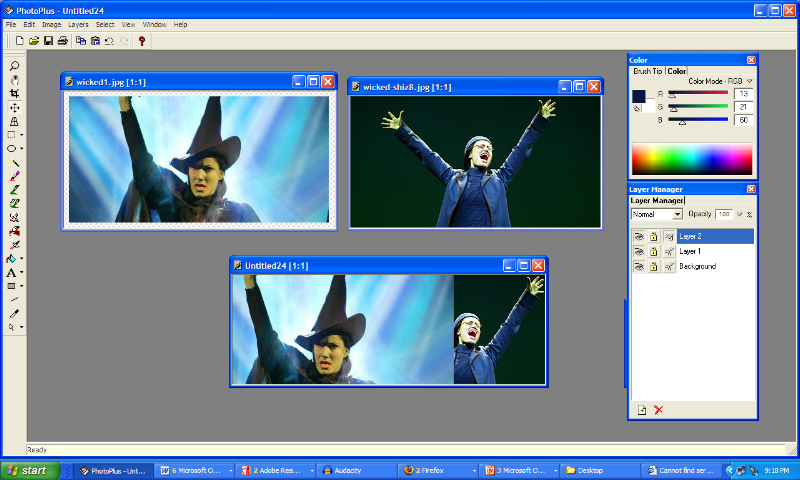Select the Zoom magnifier tool
This screenshot has height=480, width=800.
(x=14, y=66)
